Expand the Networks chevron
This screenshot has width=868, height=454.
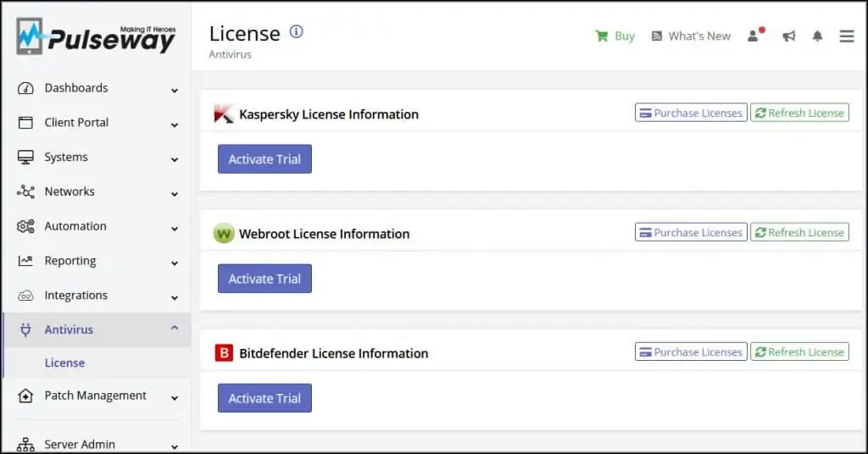[x=175, y=194]
